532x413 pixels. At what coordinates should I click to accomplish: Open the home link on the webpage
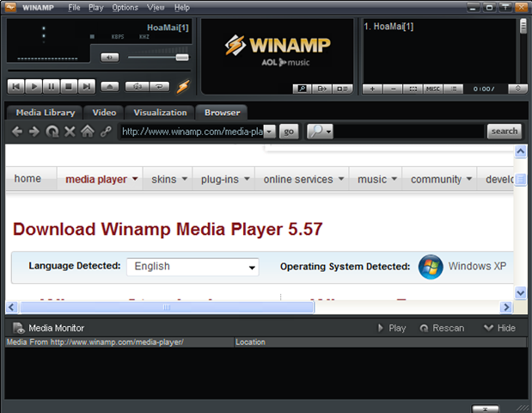click(28, 179)
